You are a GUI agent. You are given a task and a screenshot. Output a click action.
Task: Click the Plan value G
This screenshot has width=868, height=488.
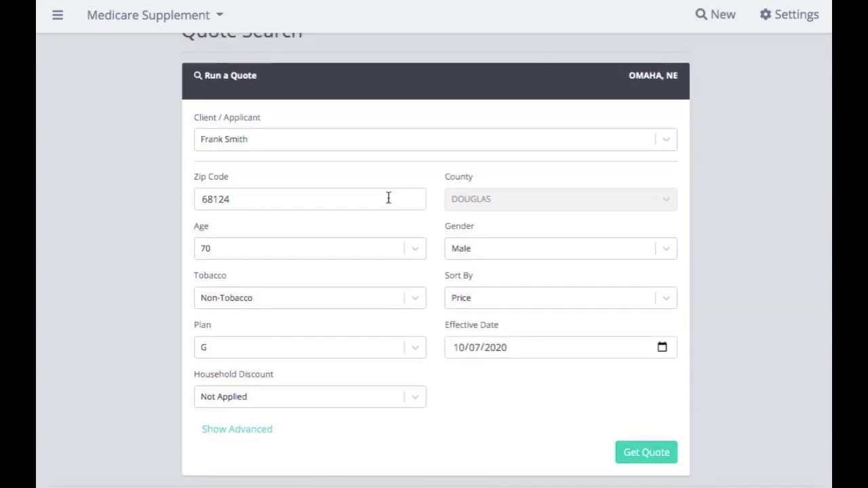tap(203, 347)
